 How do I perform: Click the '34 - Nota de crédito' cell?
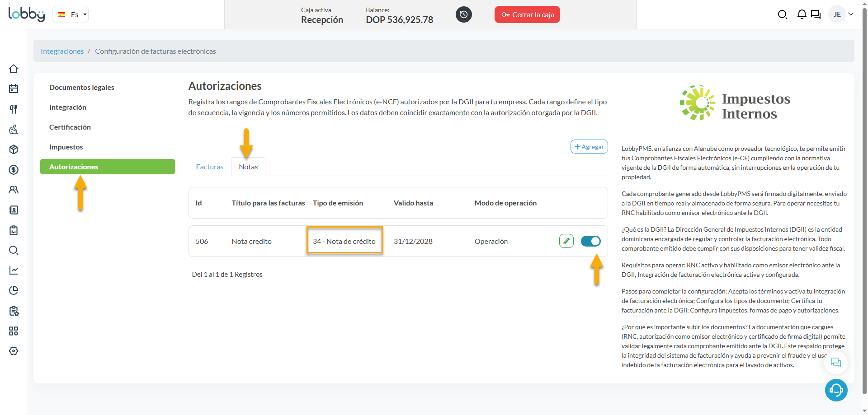344,241
